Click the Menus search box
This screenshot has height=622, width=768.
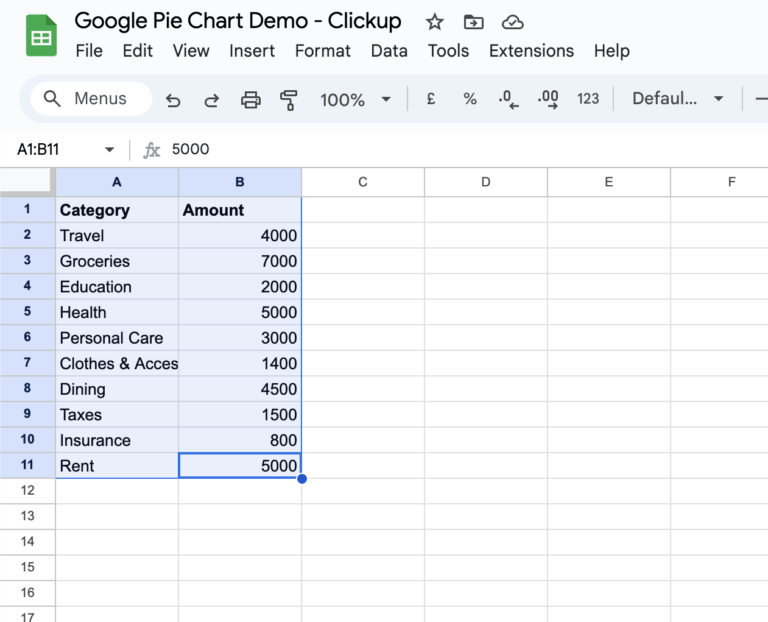tap(91, 99)
